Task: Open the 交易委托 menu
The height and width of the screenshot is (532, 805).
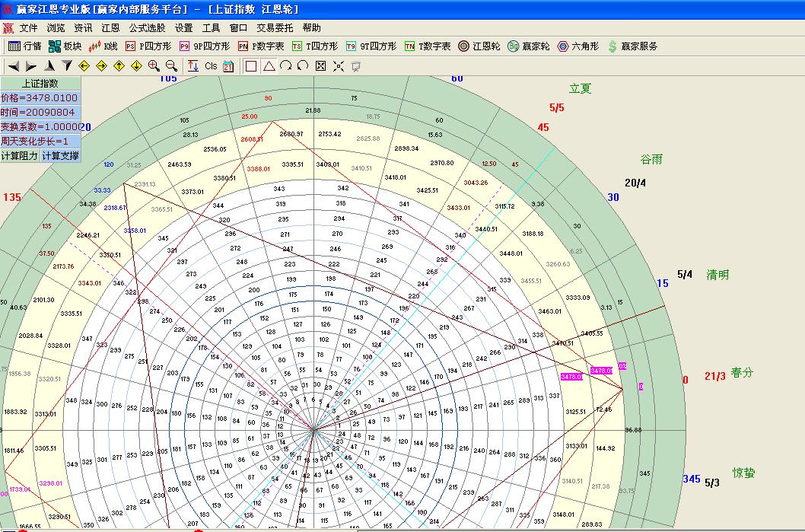Action: click(275, 28)
